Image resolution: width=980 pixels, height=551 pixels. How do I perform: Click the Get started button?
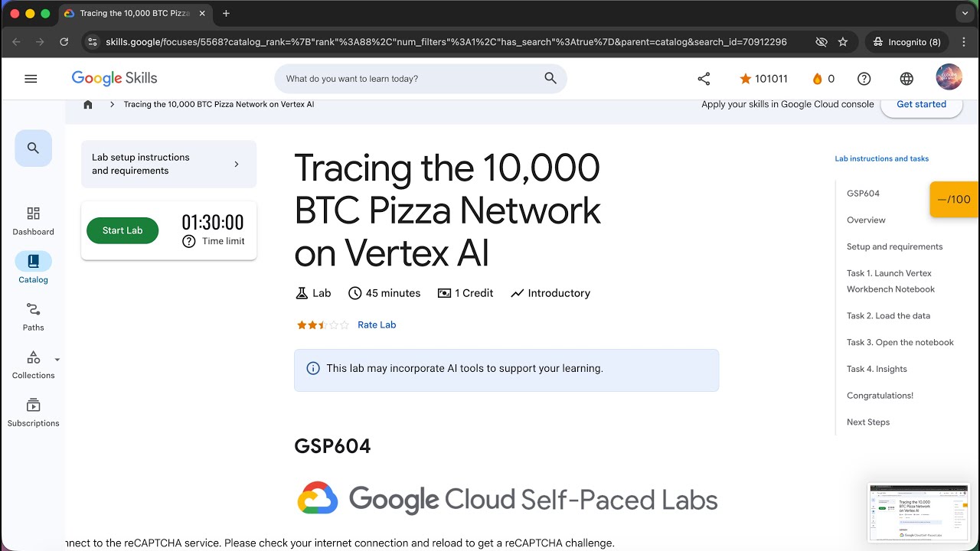click(921, 104)
